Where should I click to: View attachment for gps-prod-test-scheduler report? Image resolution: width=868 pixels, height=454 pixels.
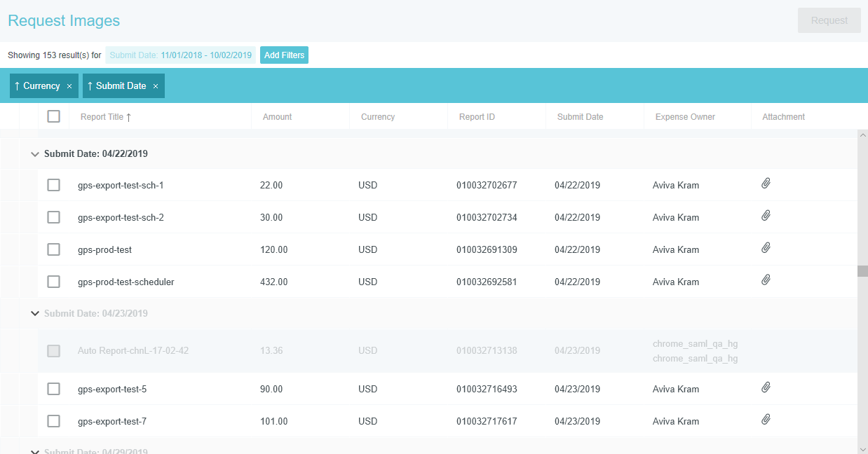pyautogui.click(x=766, y=280)
